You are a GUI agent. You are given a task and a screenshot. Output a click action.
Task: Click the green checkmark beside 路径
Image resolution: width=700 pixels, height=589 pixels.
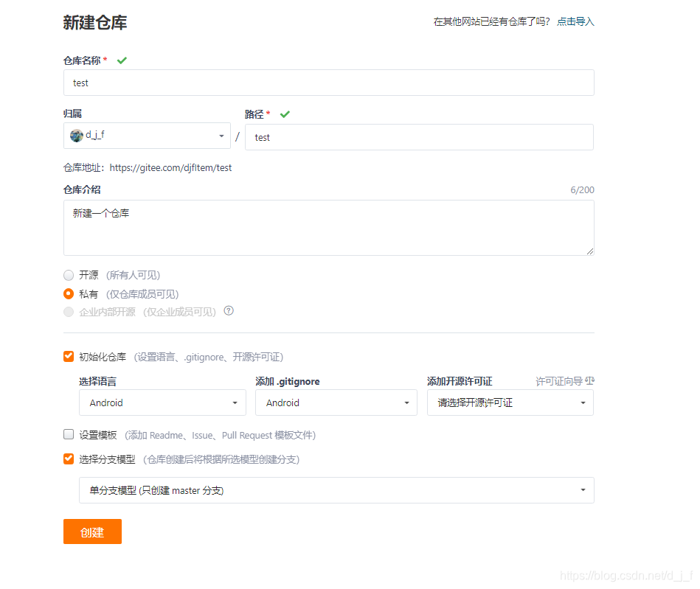point(285,114)
